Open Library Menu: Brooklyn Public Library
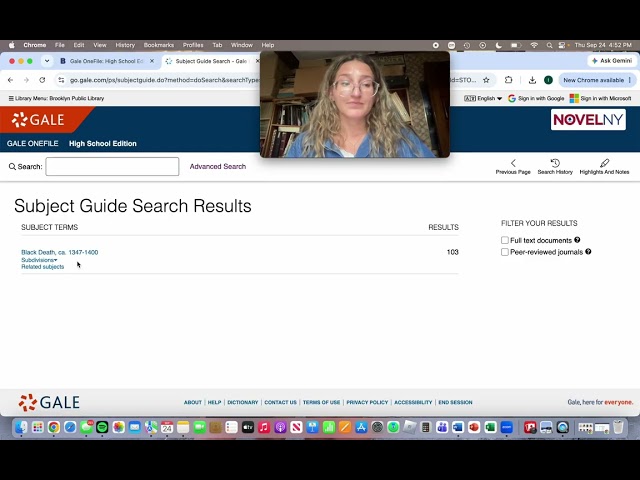This screenshot has width=640, height=480. click(x=56, y=98)
